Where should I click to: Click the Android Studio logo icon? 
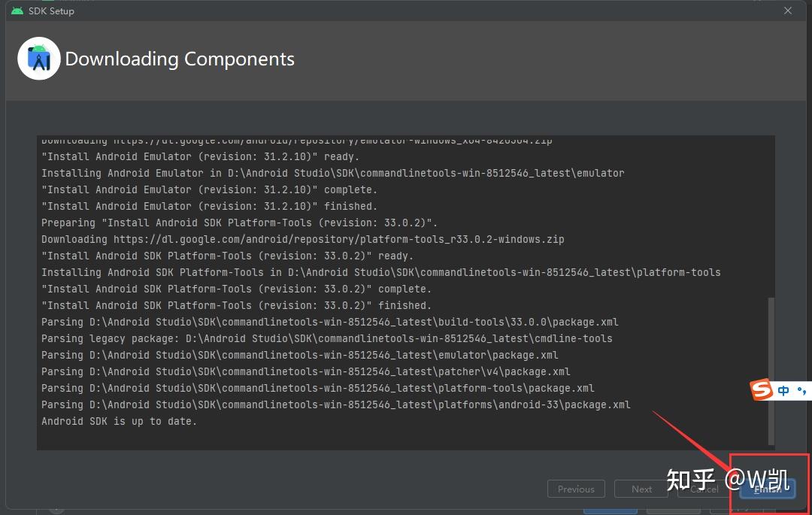tap(38, 57)
